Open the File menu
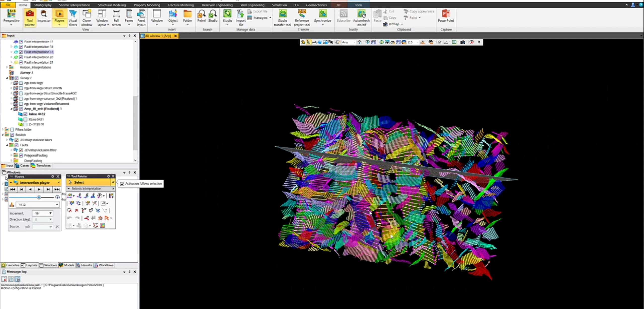Viewport: 644px width, 309px height. 8,5
